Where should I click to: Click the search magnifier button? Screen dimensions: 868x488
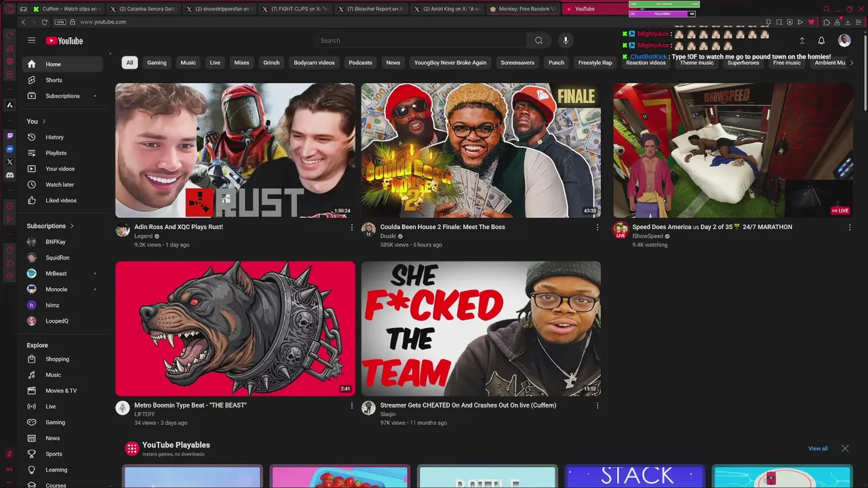click(538, 41)
